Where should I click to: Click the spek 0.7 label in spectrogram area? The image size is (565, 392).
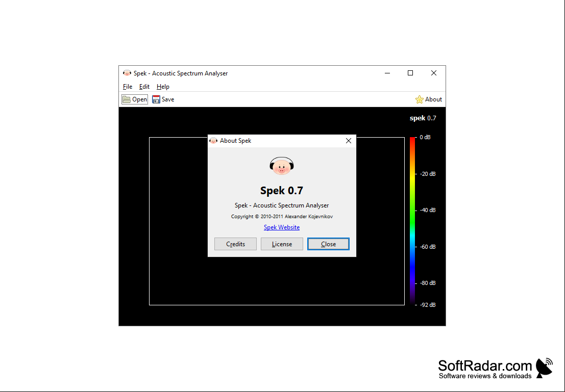(423, 118)
